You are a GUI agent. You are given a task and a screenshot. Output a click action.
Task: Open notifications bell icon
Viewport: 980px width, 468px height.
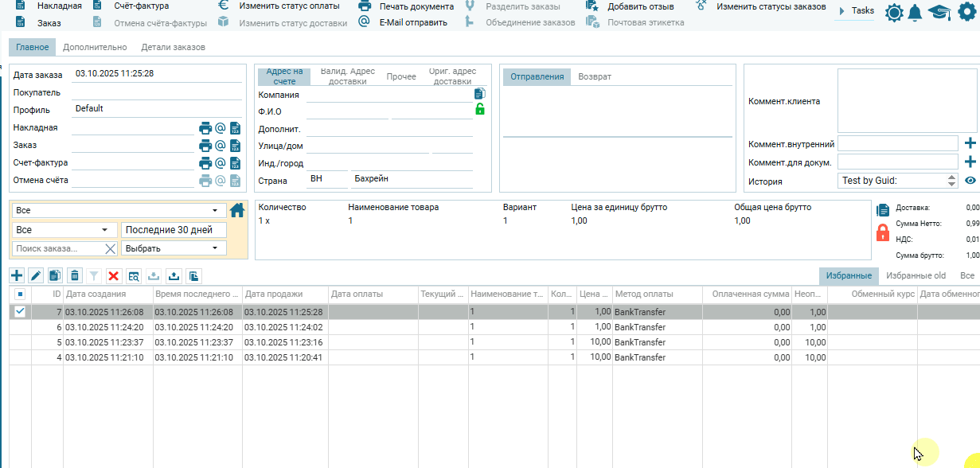(x=916, y=13)
